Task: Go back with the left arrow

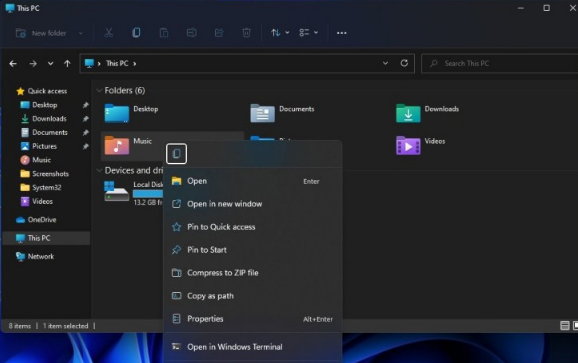Action: pyautogui.click(x=13, y=64)
